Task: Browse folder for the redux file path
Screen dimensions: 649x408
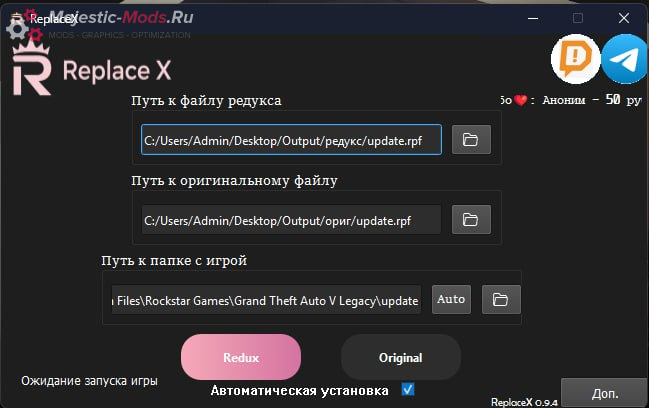Action: pos(471,140)
